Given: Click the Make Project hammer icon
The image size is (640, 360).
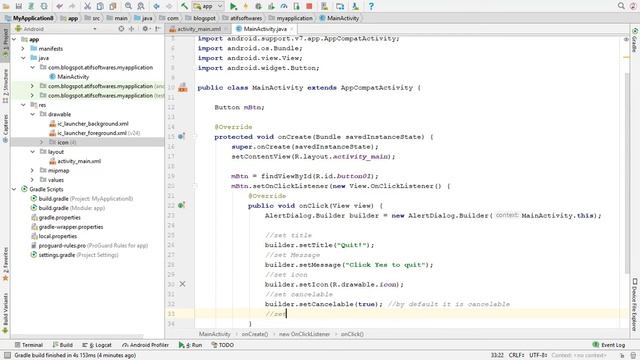Looking at the screenshot, I should (184, 6).
